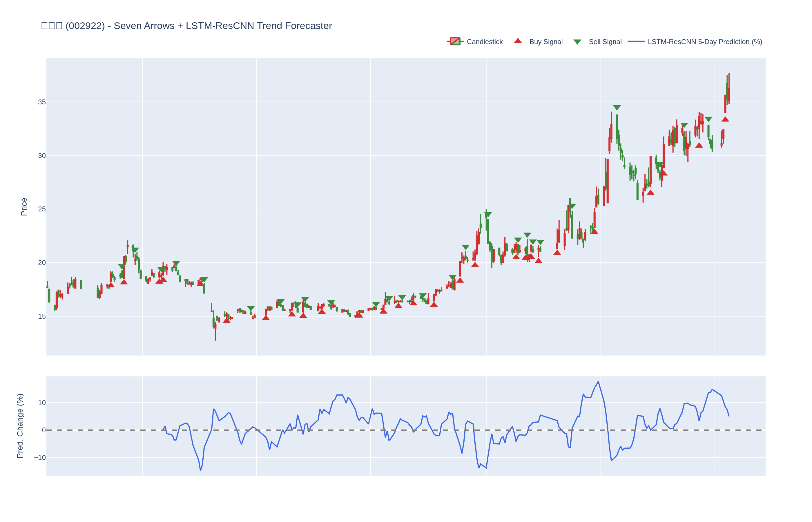Toggle LSTM-ResCNN 5-Day Prediction legend label
The height and width of the screenshot is (522, 812).
(705, 42)
